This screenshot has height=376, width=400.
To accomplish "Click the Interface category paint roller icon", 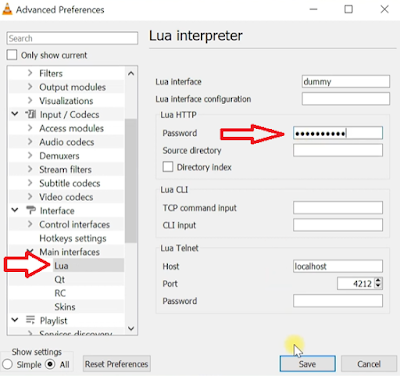I will tap(31, 211).
